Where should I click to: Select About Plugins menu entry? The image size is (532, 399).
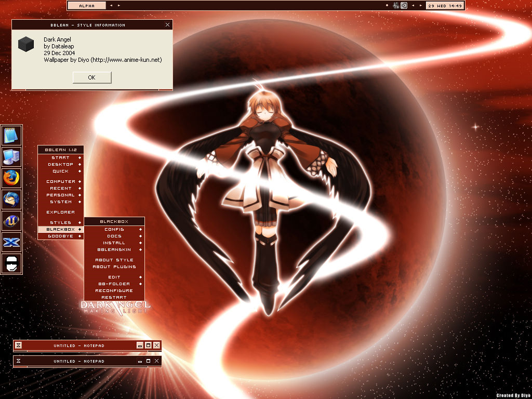(x=114, y=267)
